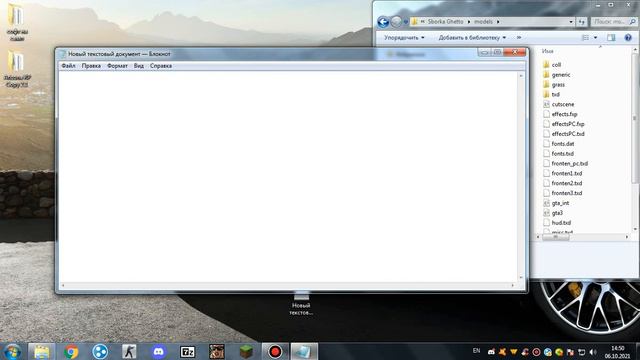
Task: Refresh the Explorer folder view
Action: (x=582, y=22)
